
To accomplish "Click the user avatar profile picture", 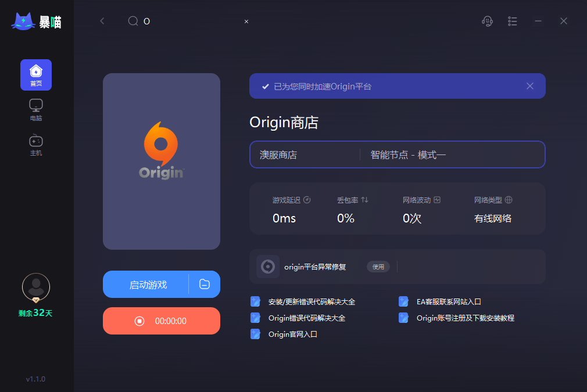I will pyautogui.click(x=36, y=287).
